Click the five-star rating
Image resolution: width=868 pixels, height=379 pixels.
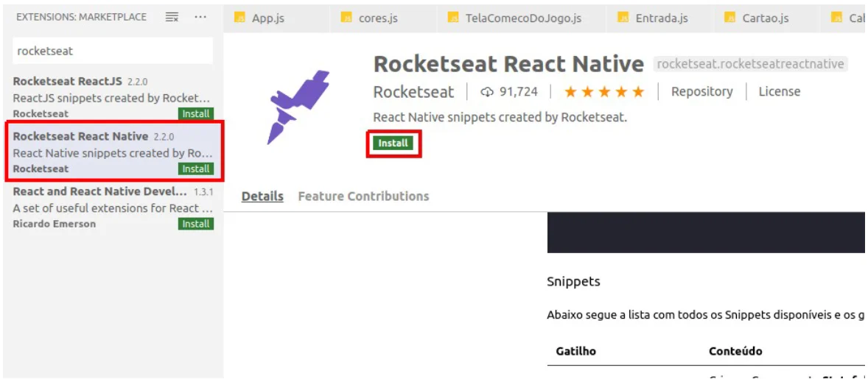click(604, 92)
